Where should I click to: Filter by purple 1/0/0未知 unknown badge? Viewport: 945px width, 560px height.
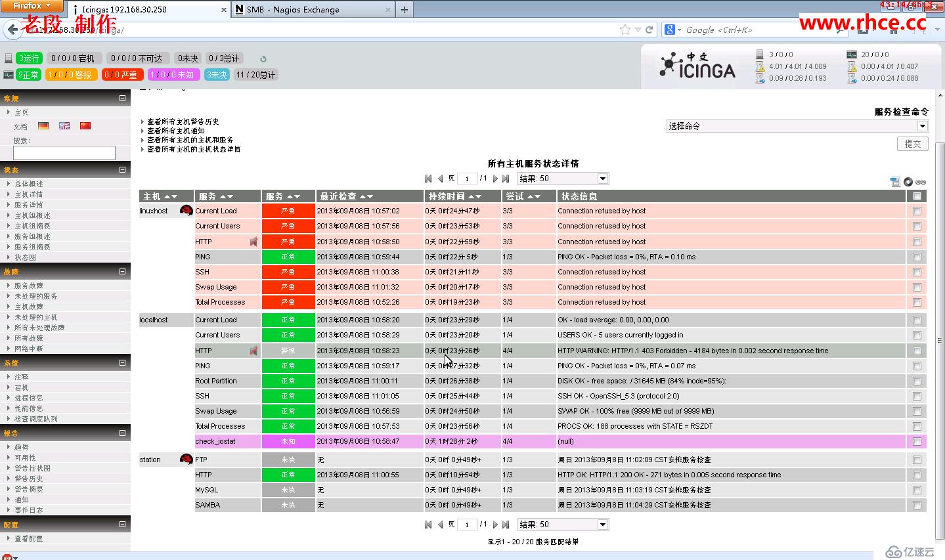174,75
